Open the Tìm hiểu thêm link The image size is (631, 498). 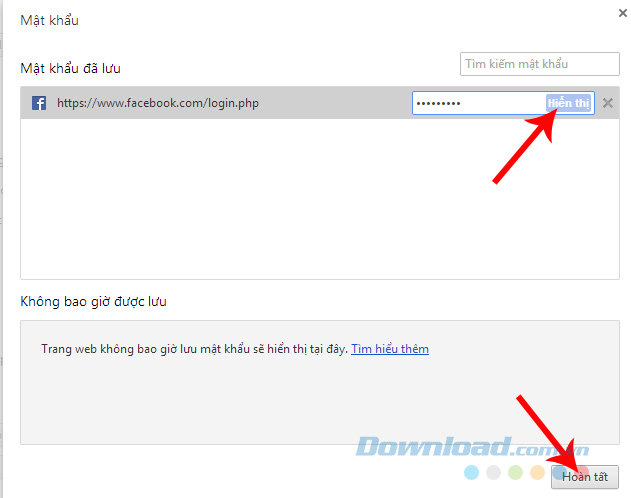tap(390, 349)
